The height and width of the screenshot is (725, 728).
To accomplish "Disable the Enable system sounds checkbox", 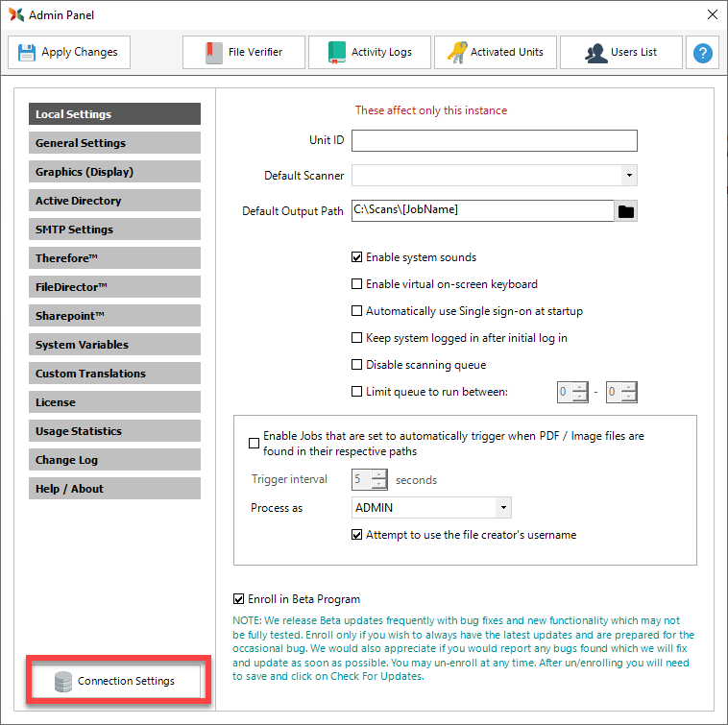I will [357, 257].
